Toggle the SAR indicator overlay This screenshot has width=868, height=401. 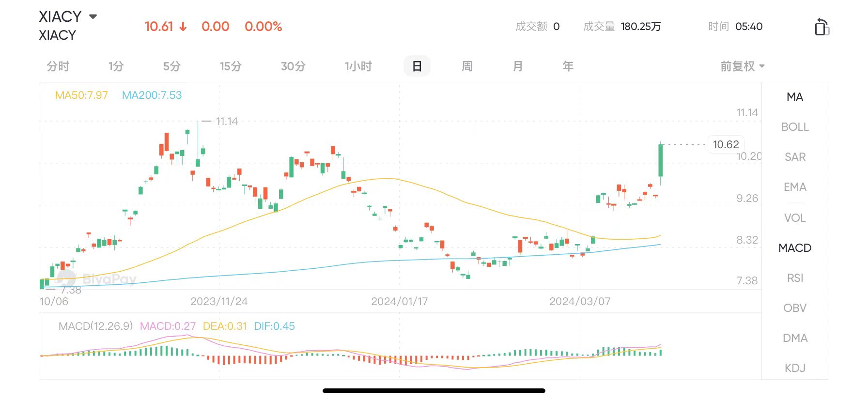795,157
